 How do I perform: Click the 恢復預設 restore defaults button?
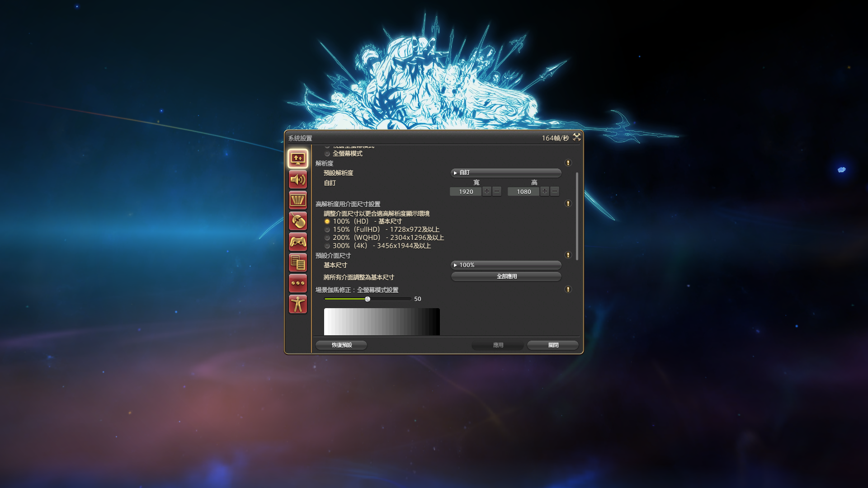coord(341,345)
